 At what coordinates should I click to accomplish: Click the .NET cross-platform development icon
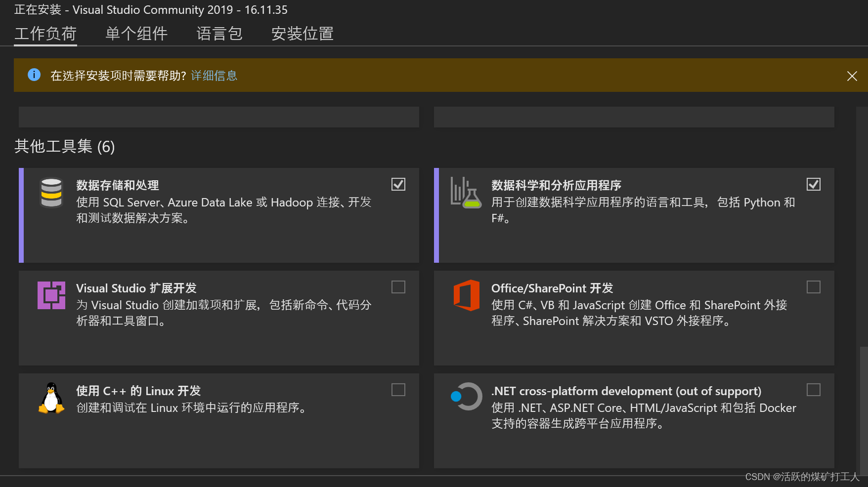pyautogui.click(x=466, y=397)
